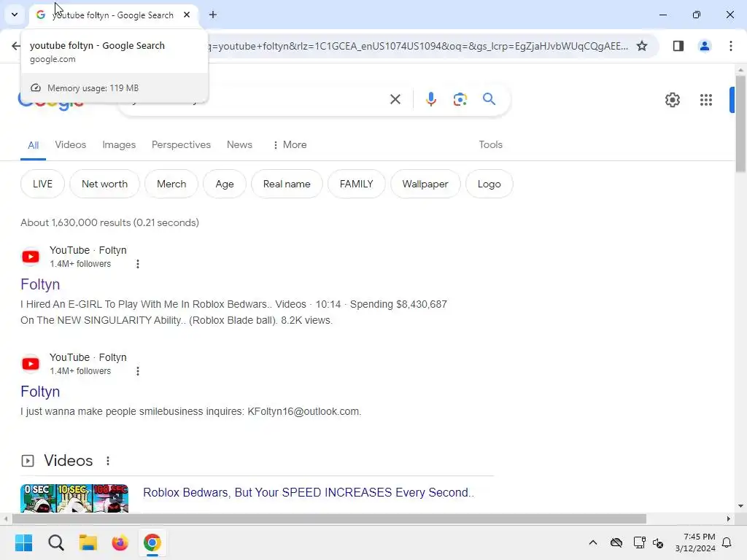
Task: Filter by the Logo chip
Action: [489, 184]
